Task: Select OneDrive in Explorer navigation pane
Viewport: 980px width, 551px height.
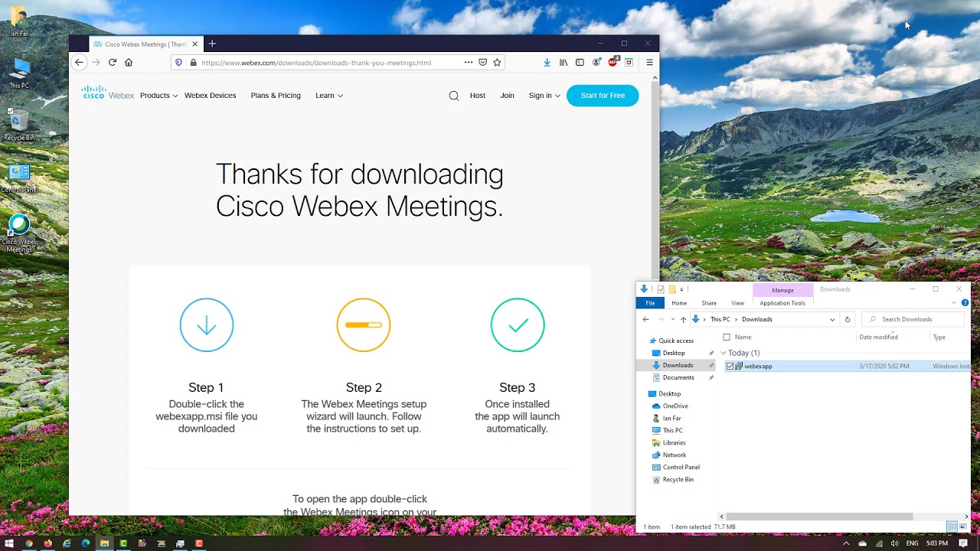Action: coord(675,406)
